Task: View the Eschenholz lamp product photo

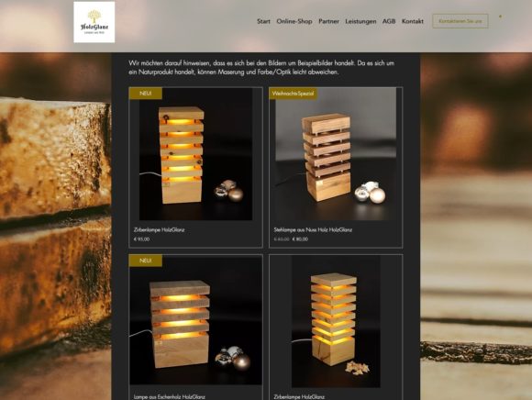Action: pyautogui.click(x=195, y=320)
